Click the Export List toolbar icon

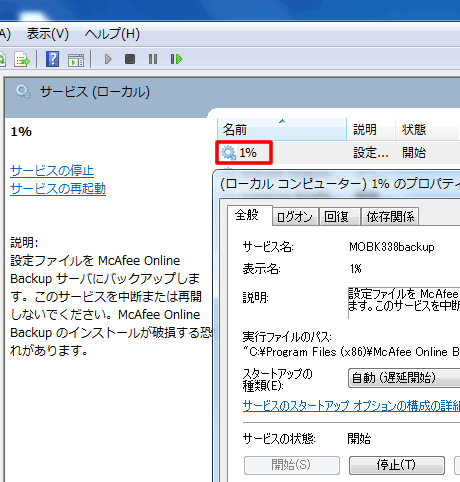coord(22,59)
